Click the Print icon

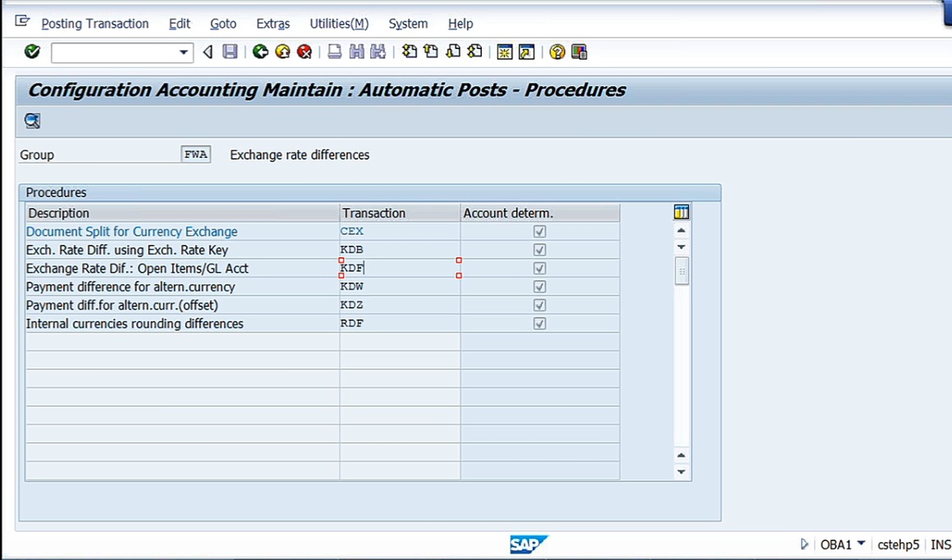click(334, 52)
